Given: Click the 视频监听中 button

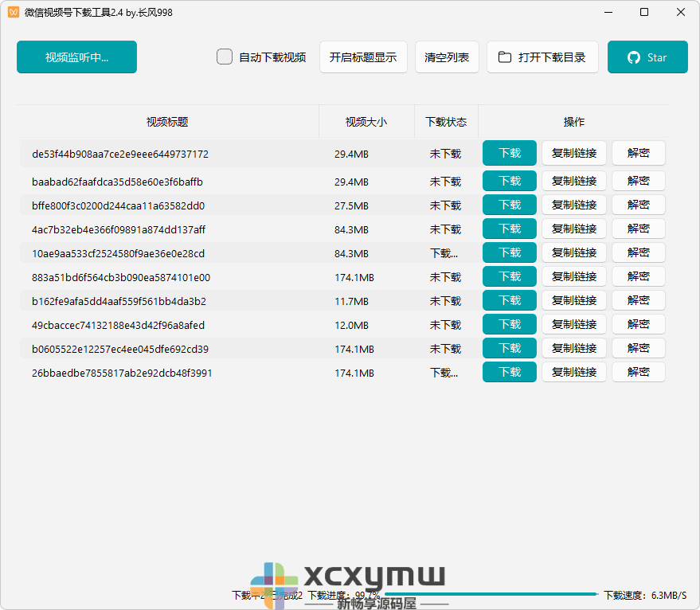Looking at the screenshot, I should coord(76,57).
